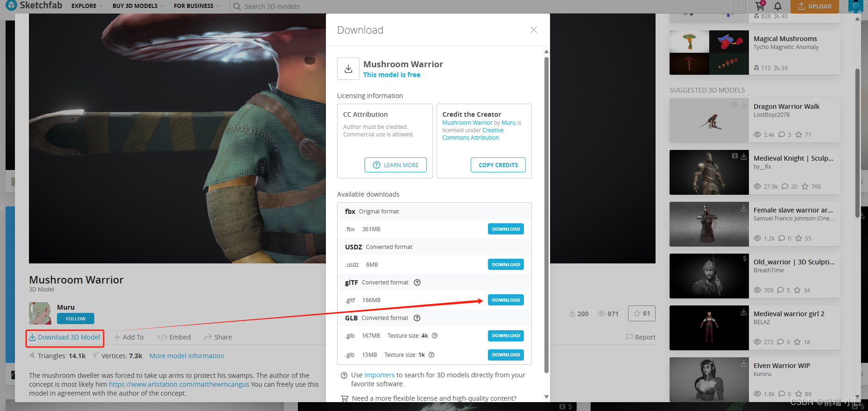Open the EXPLORE dropdown menu
Viewport: 868px width, 411px height.
click(x=86, y=6)
